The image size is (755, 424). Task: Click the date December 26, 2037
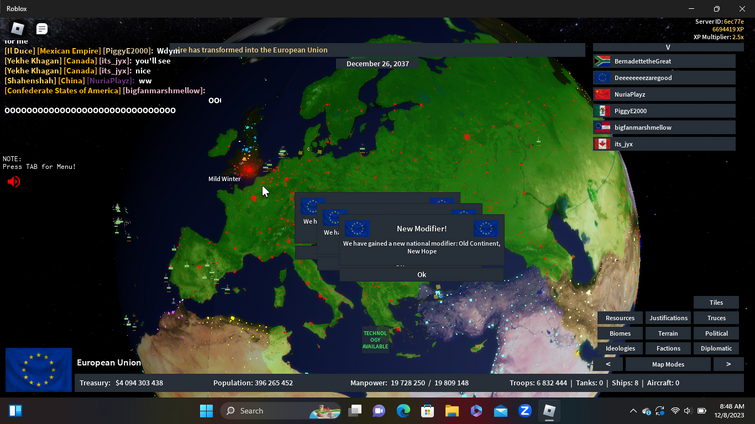click(378, 64)
